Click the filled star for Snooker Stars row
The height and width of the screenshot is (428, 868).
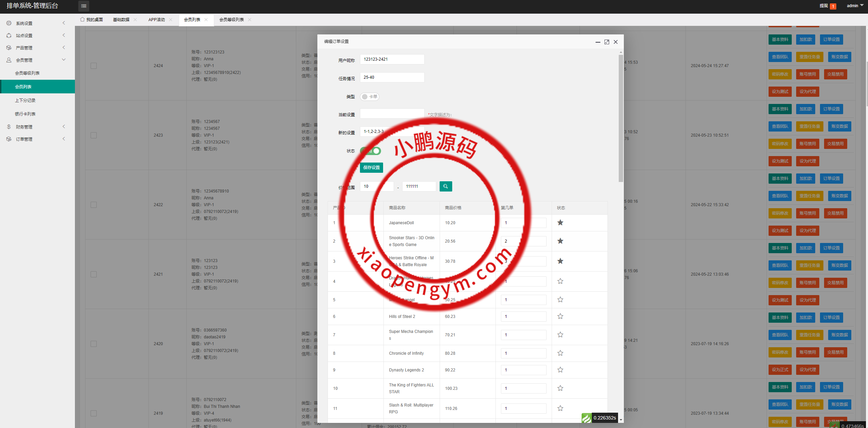point(560,241)
